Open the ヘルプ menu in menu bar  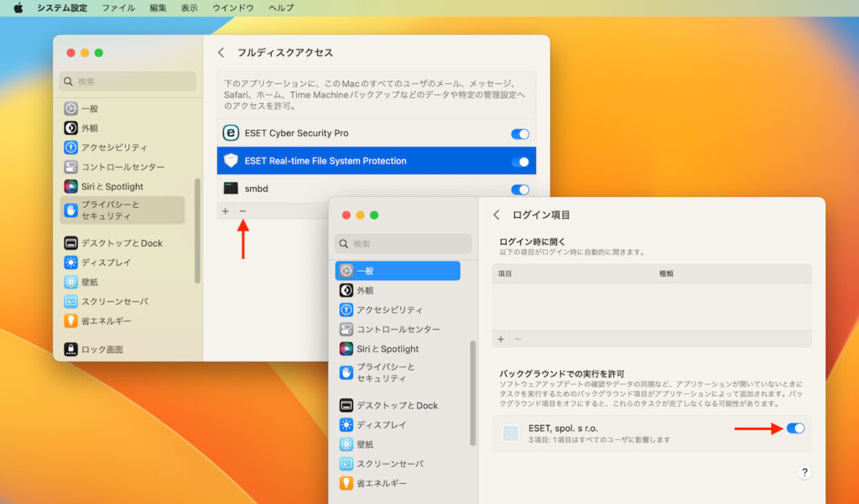pos(280,8)
